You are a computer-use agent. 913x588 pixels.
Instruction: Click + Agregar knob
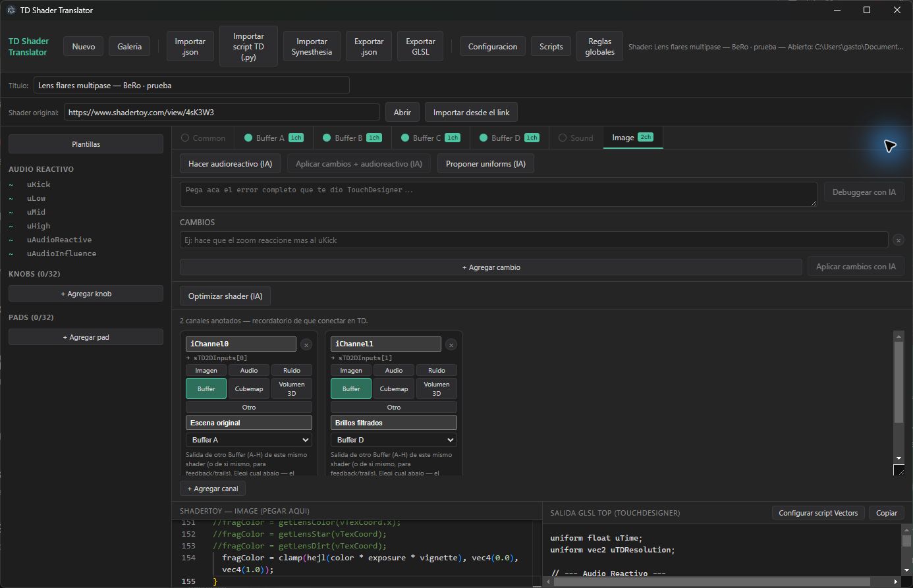86,294
